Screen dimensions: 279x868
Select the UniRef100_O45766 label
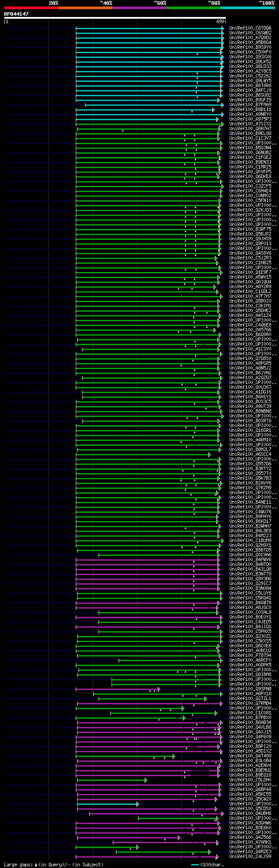coord(250,330)
